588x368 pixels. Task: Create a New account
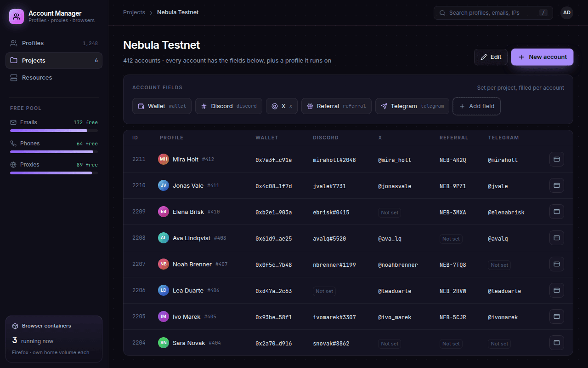(x=542, y=57)
